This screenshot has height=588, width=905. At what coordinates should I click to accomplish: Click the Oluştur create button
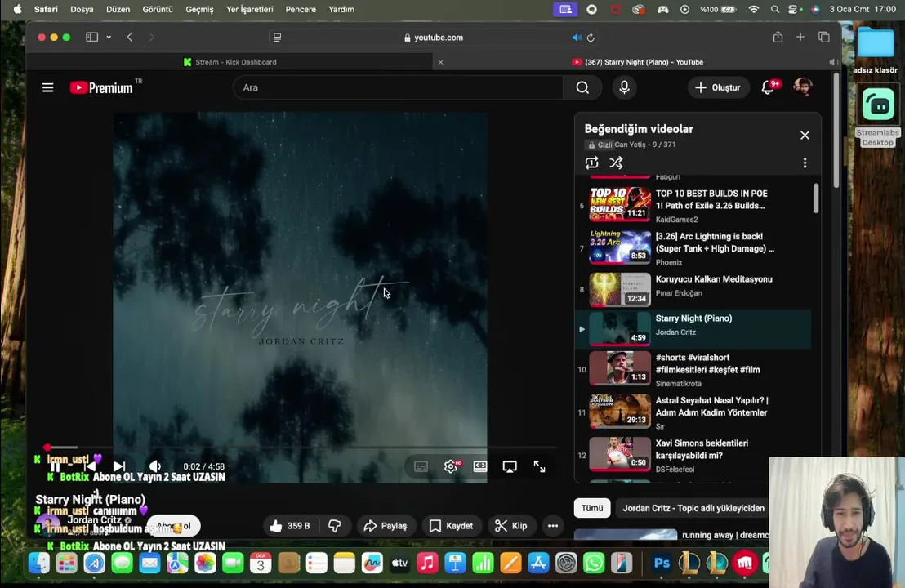717,87
